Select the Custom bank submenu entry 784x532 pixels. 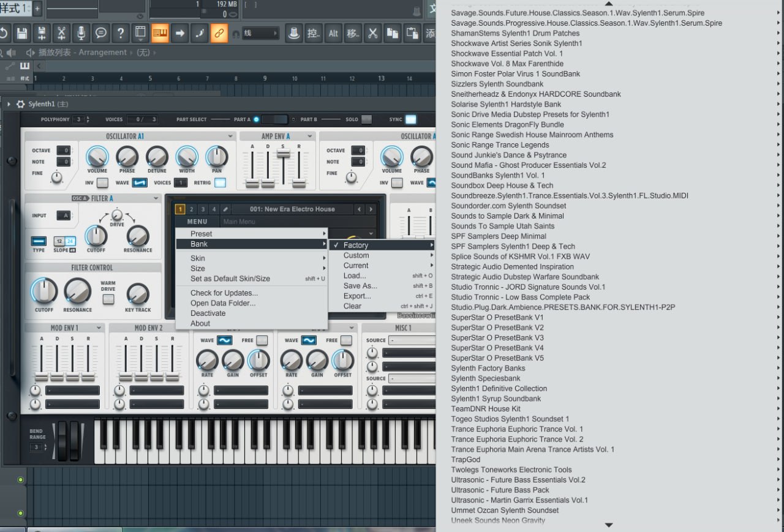pyautogui.click(x=356, y=255)
